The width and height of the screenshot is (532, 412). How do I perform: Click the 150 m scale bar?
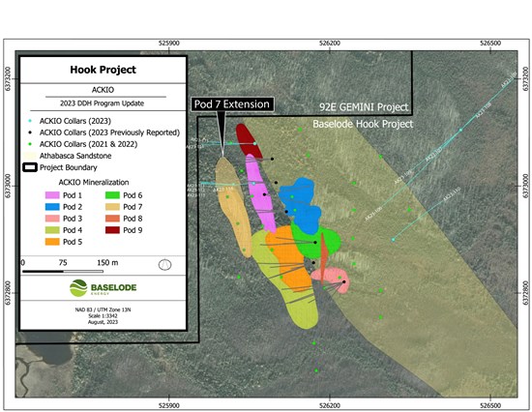pos(63,271)
